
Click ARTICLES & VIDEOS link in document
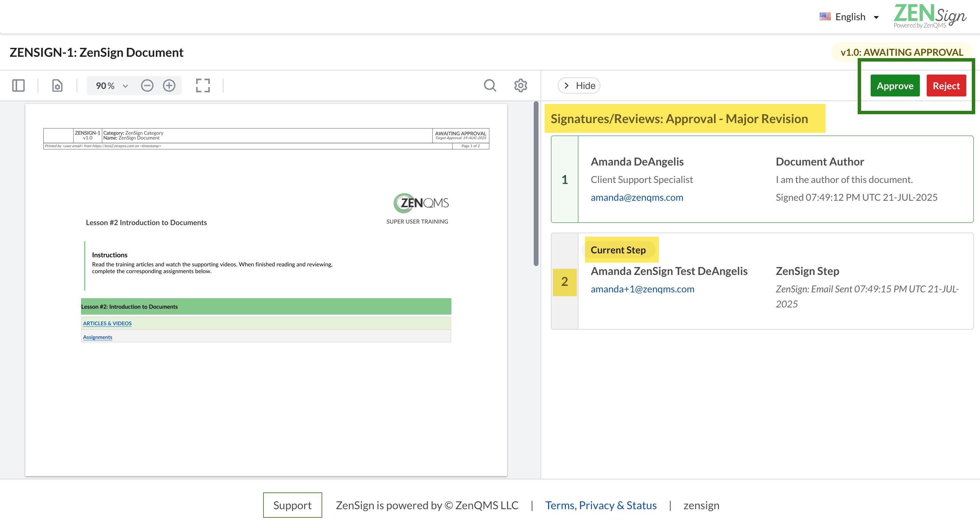click(107, 323)
